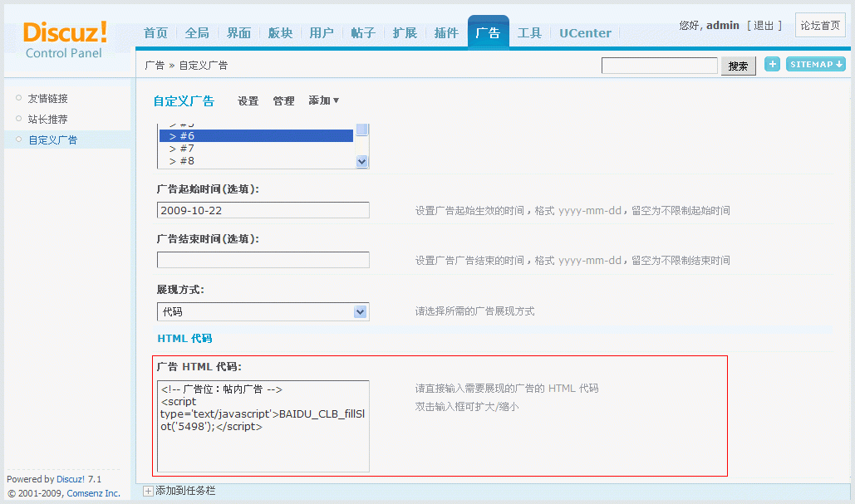Open 友情链接 in the sidebar
The height and width of the screenshot is (504, 855).
48,99
